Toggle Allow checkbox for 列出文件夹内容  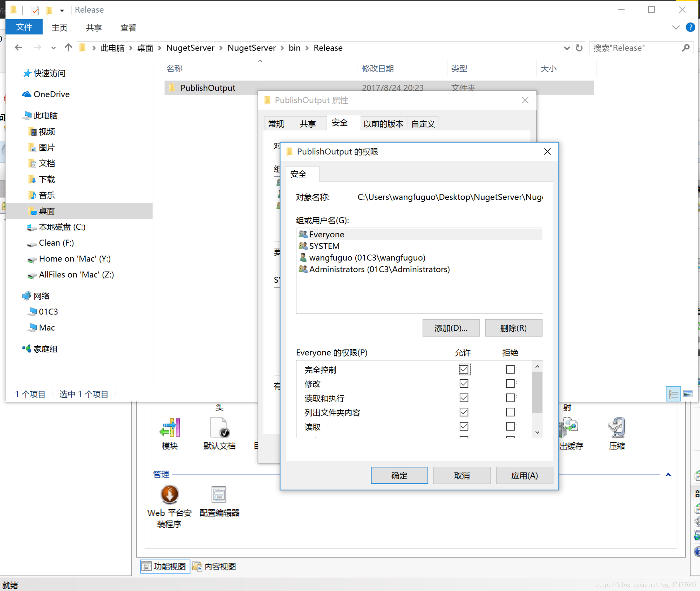(464, 412)
